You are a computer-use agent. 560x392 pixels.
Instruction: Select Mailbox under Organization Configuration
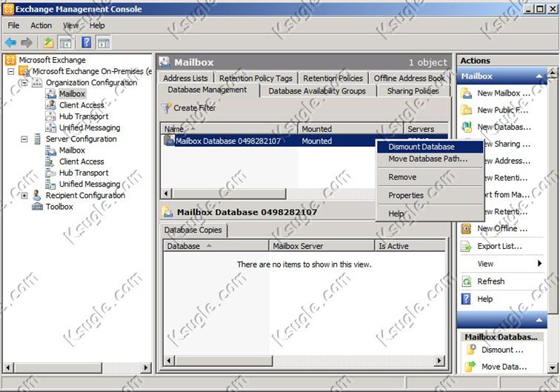(x=72, y=93)
